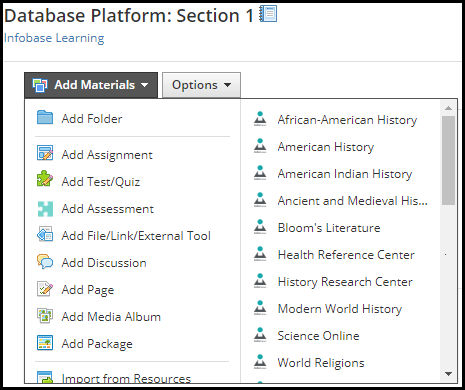The height and width of the screenshot is (390, 465).
Task: Open Ancient and Medieval History entry
Action: (353, 201)
